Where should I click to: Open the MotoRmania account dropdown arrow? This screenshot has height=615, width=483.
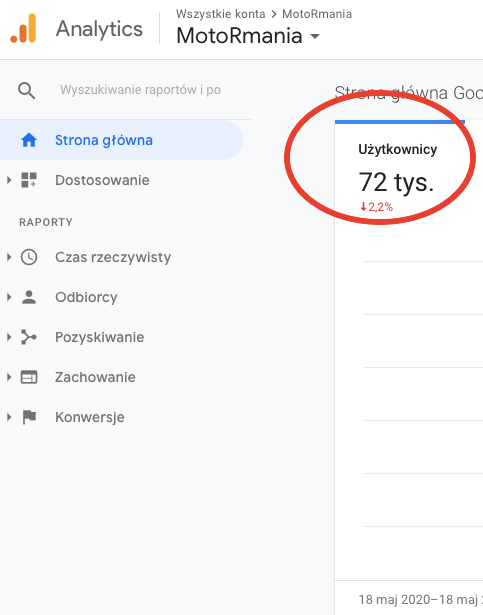pyautogui.click(x=315, y=36)
